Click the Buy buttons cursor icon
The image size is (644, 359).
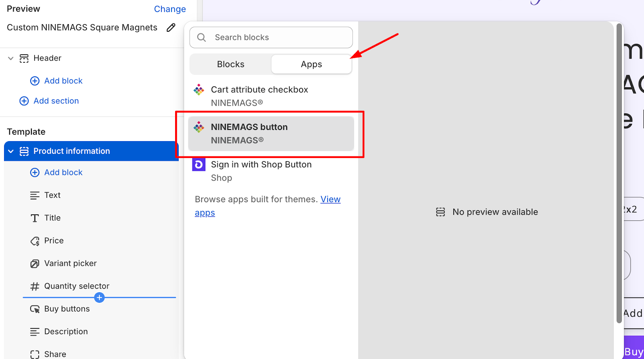[x=35, y=309]
